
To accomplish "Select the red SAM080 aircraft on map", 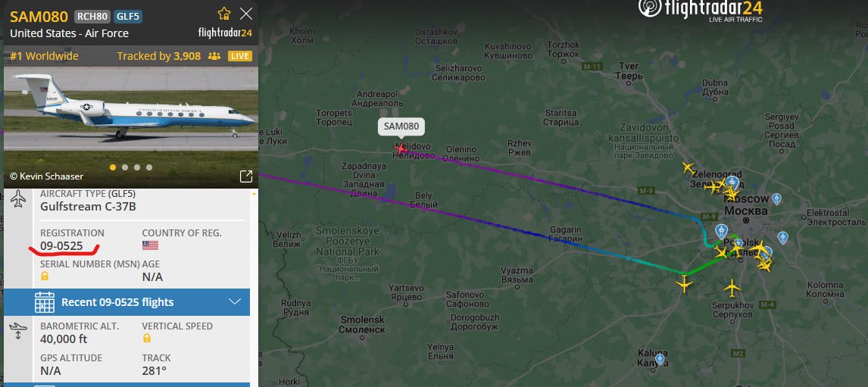I will (x=400, y=148).
